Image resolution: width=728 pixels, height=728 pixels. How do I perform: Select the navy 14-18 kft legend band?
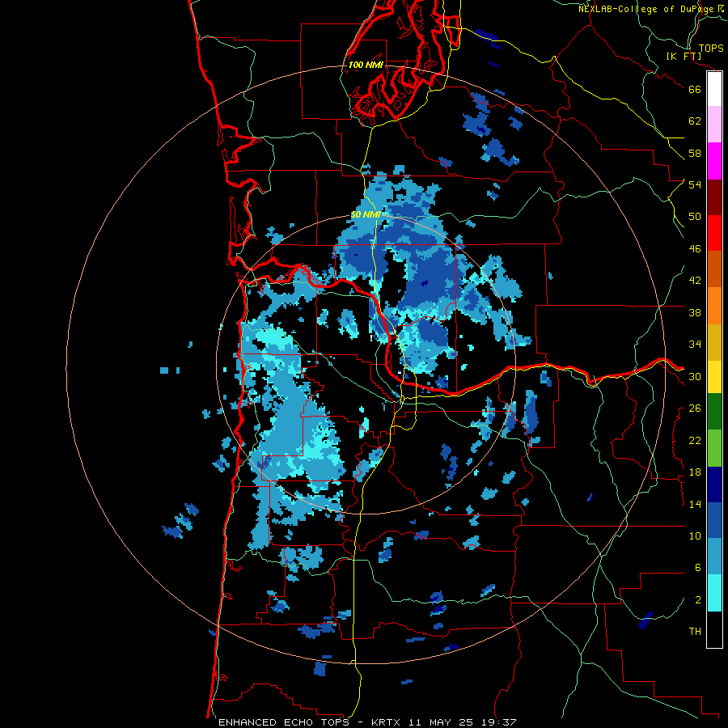point(714,485)
